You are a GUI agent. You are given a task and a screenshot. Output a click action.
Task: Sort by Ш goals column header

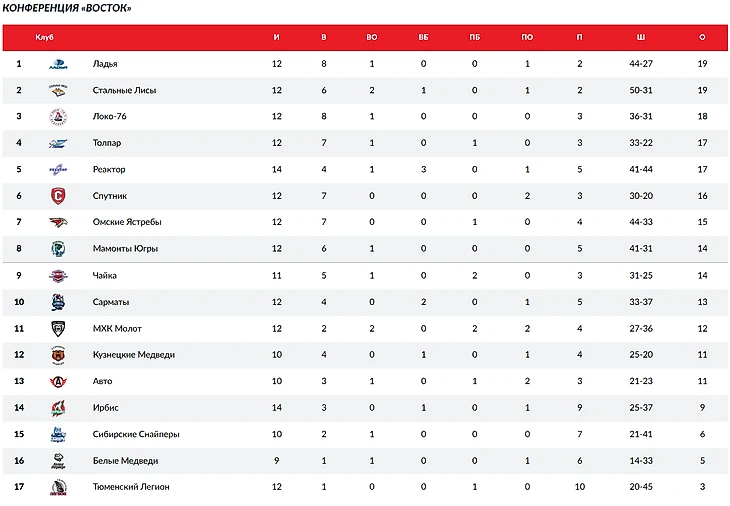click(641, 38)
